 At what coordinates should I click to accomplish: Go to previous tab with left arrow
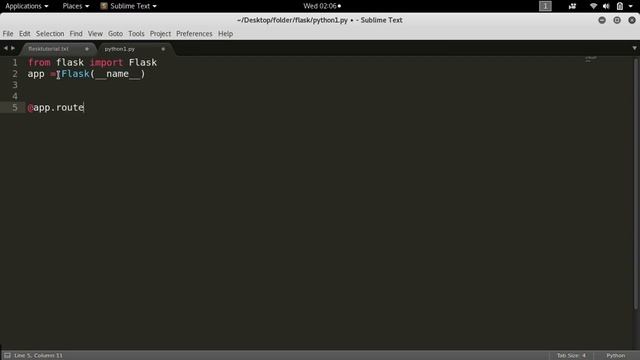click(x=5, y=48)
